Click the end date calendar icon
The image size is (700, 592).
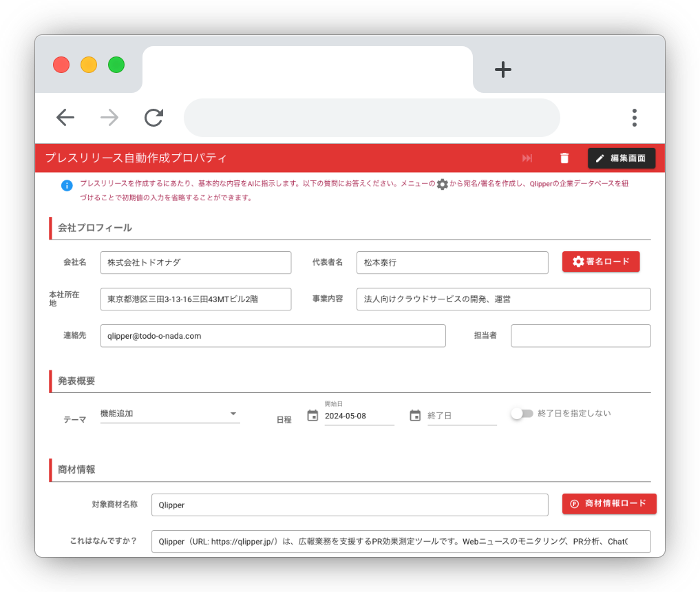pyautogui.click(x=415, y=416)
